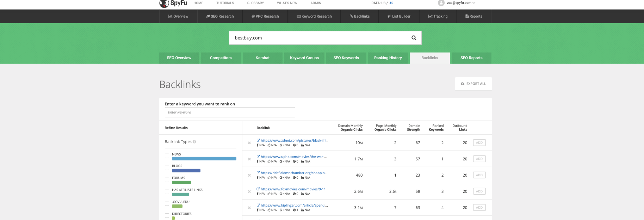
Task: Open Backlinks in the dark nav bar
Action: tap(360, 16)
